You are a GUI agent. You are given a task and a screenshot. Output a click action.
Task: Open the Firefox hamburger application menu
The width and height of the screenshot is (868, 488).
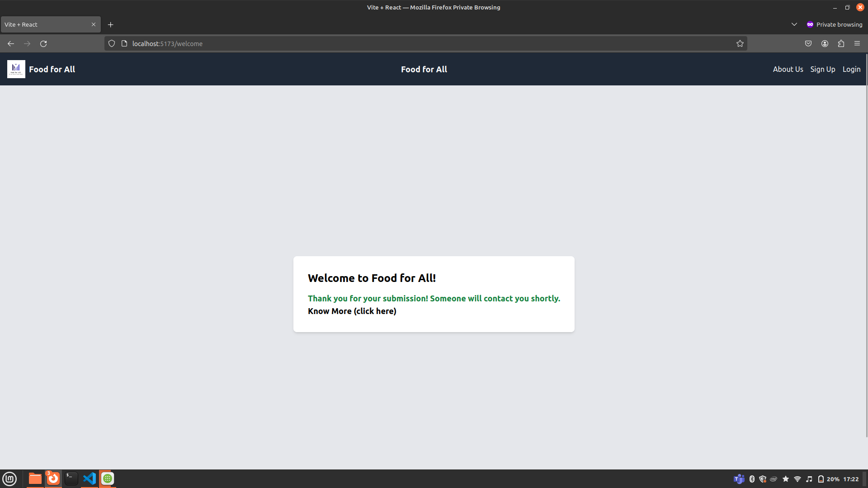(x=857, y=44)
